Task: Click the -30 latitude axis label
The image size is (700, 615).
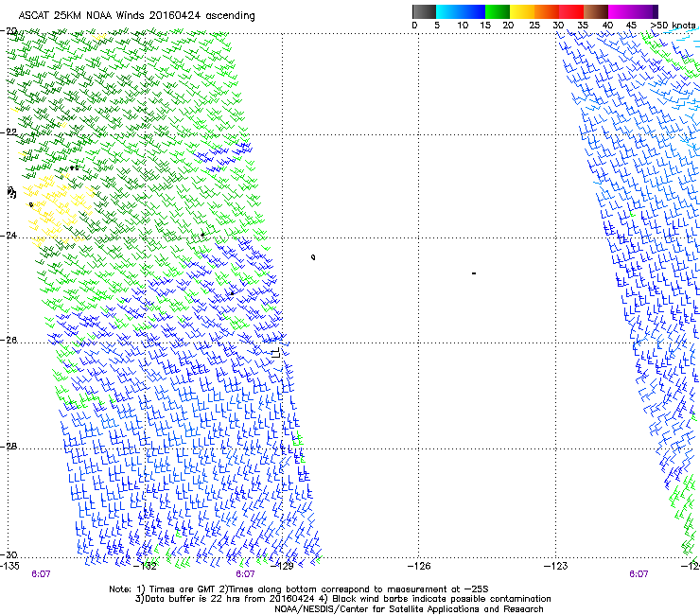Action: tap(9, 555)
